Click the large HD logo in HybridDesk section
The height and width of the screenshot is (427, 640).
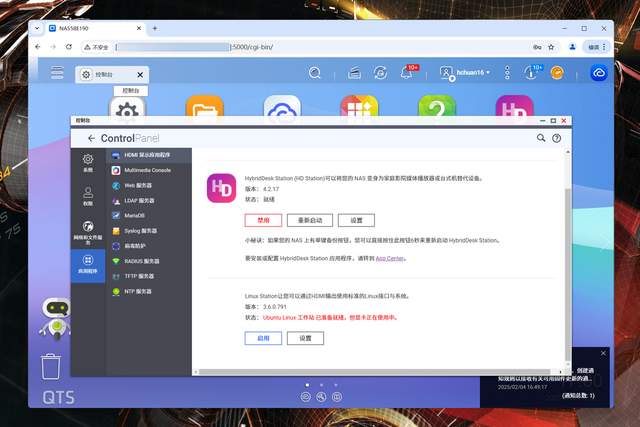click(221, 188)
